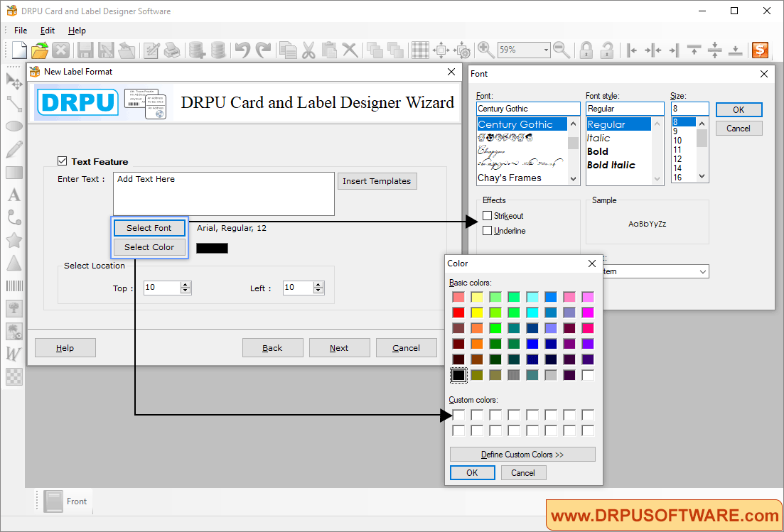Enable the Strikeout effect checkbox
This screenshot has height=532, width=784.
coord(487,215)
